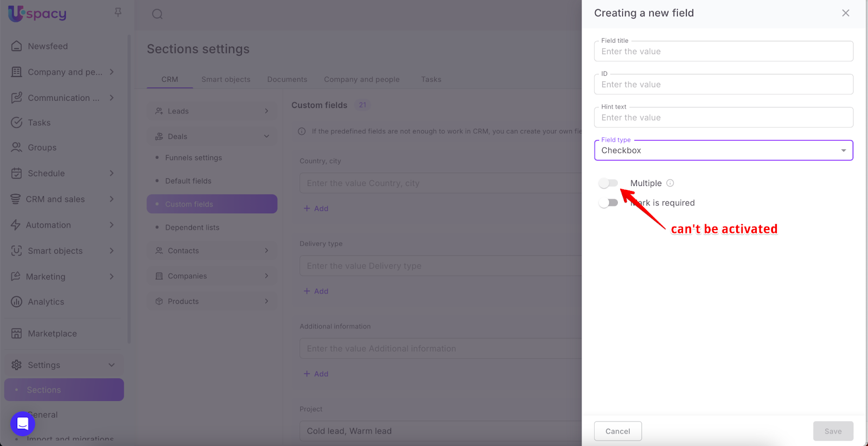Click the info icon next to Multiple
The width and height of the screenshot is (868, 446).
pyautogui.click(x=670, y=183)
